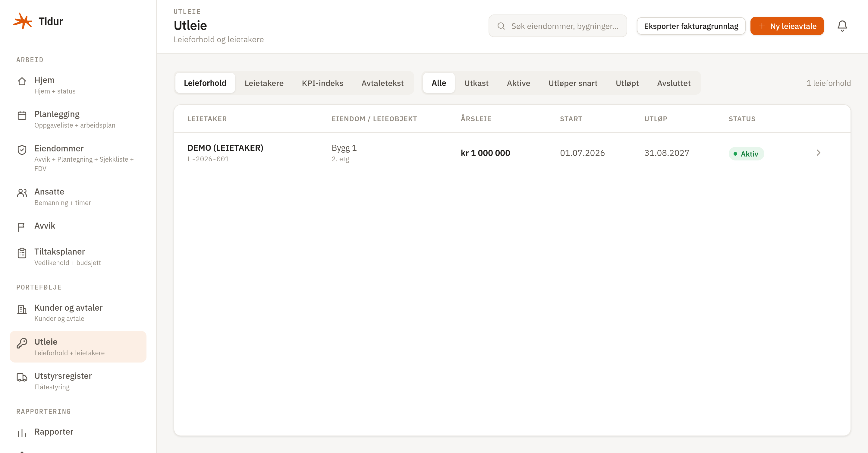The image size is (868, 453).
Task: Click the Planlegging calendar icon
Action: pos(22,115)
